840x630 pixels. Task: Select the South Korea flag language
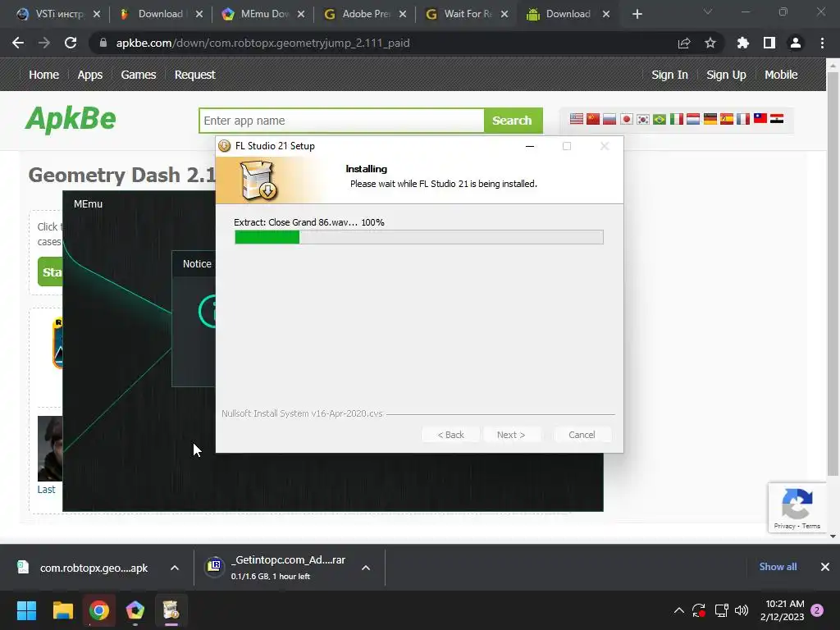643,119
